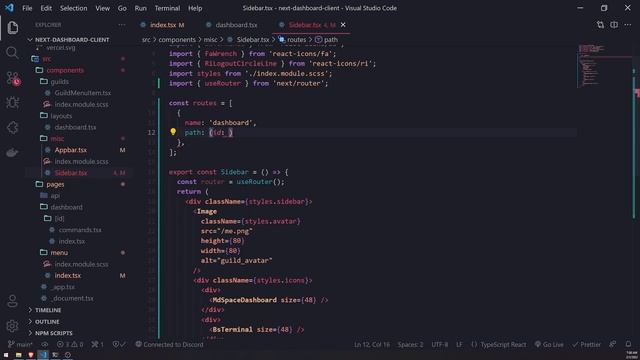Change encoding via UTF-8 item
Viewport: 640px width, 360px height.
[439, 344]
